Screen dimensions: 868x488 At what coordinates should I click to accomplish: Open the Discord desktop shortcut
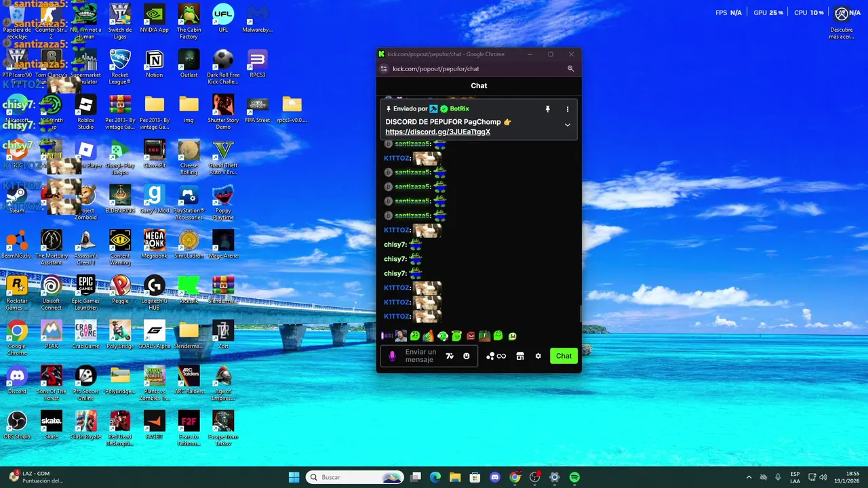[17, 379]
